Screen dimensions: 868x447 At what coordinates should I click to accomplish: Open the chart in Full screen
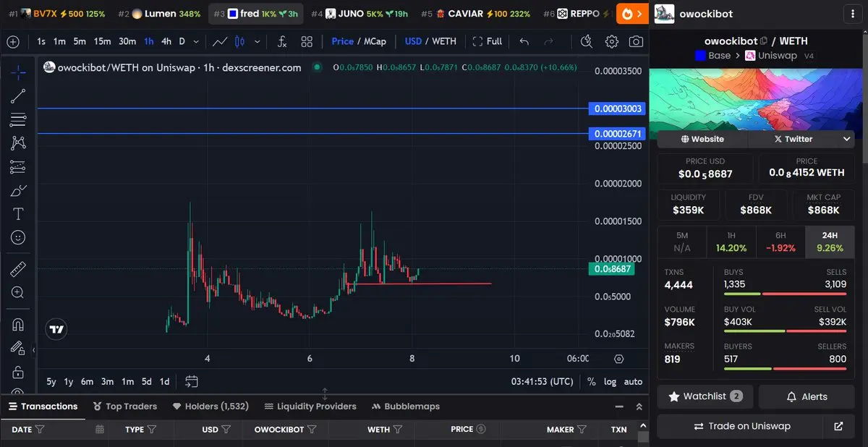pos(487,41)
